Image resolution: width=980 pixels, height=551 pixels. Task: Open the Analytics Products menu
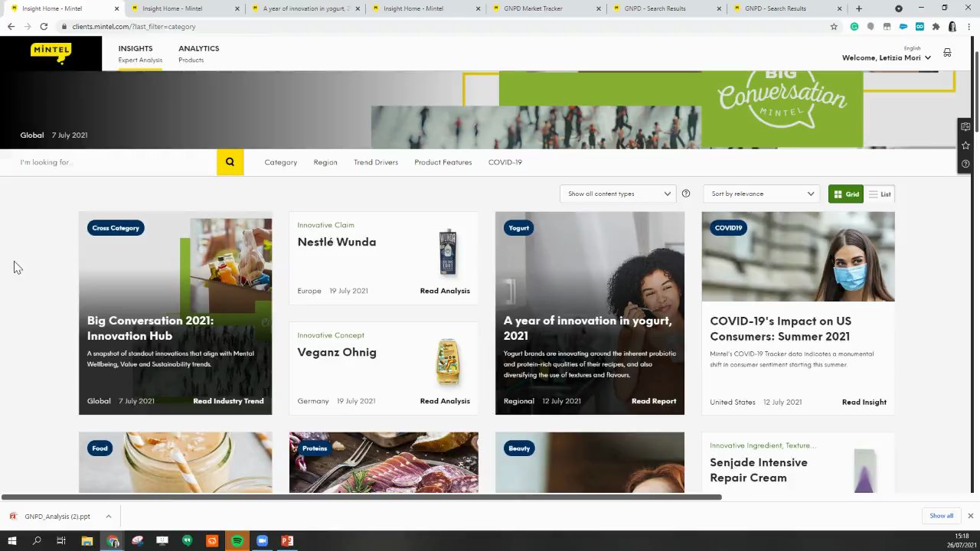pyautogui.click(x=199, y=54)
